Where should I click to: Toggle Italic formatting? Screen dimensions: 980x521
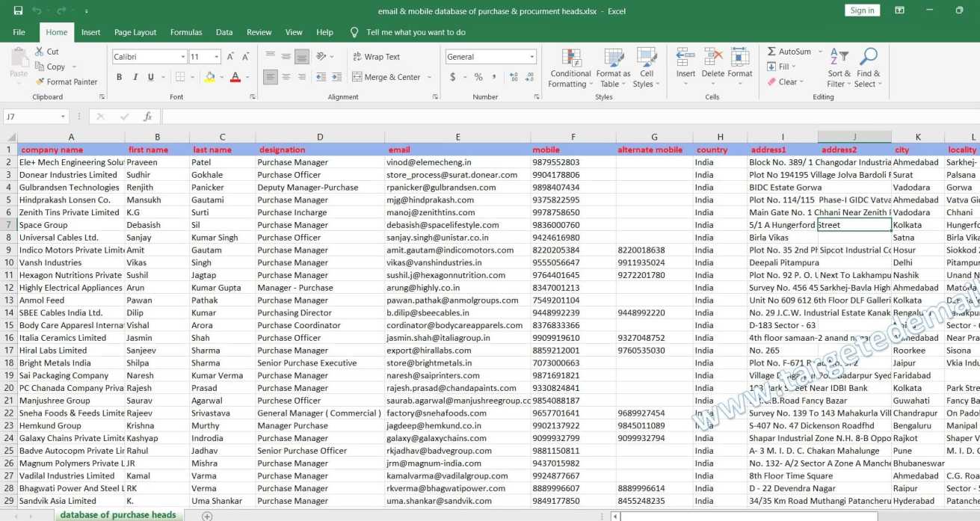[135, 77]
